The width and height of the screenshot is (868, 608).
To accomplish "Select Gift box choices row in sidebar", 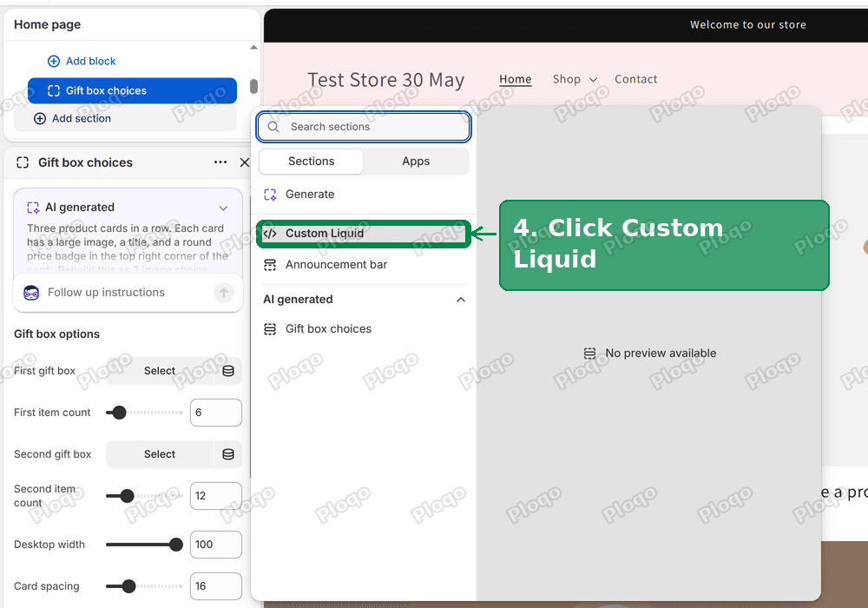I will click(132, 91).
